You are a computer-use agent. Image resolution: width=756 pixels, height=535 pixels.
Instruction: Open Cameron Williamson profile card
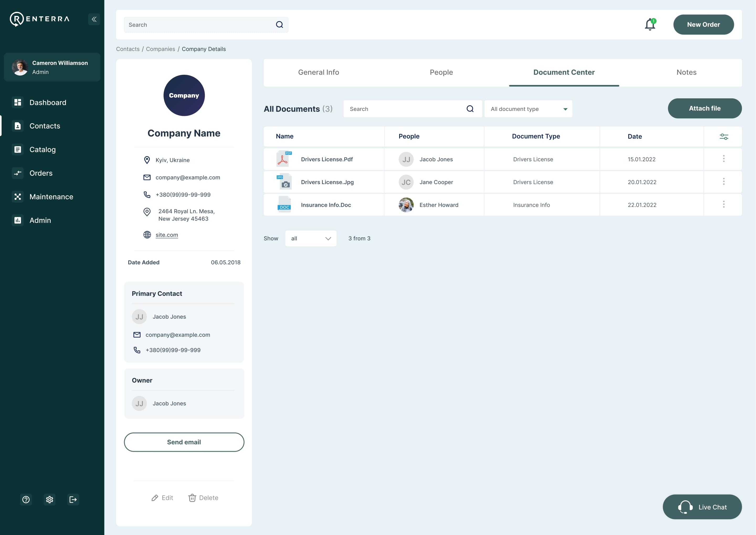click(x=52, y=67)
